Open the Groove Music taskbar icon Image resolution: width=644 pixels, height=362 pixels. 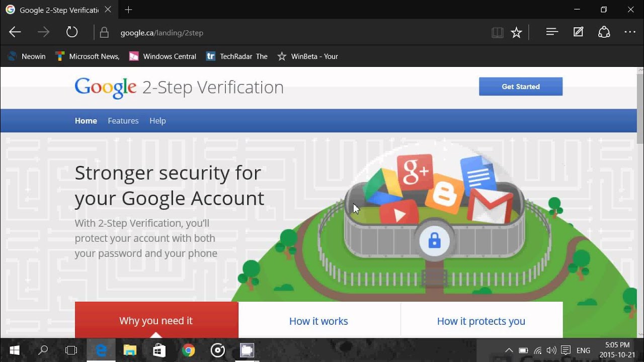pos(217,350)
